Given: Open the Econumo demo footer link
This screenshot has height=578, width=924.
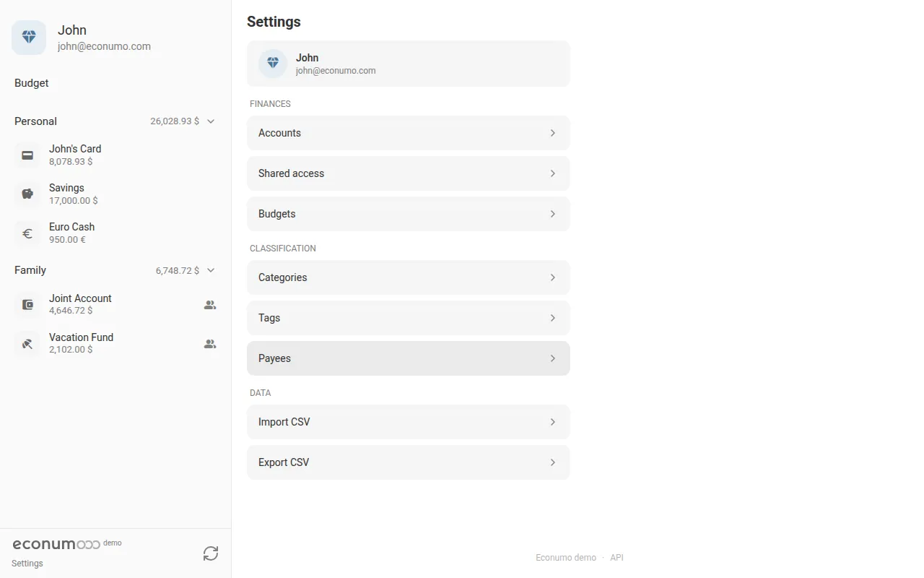Looking at the screenshot, I should (x=566, y=558).
